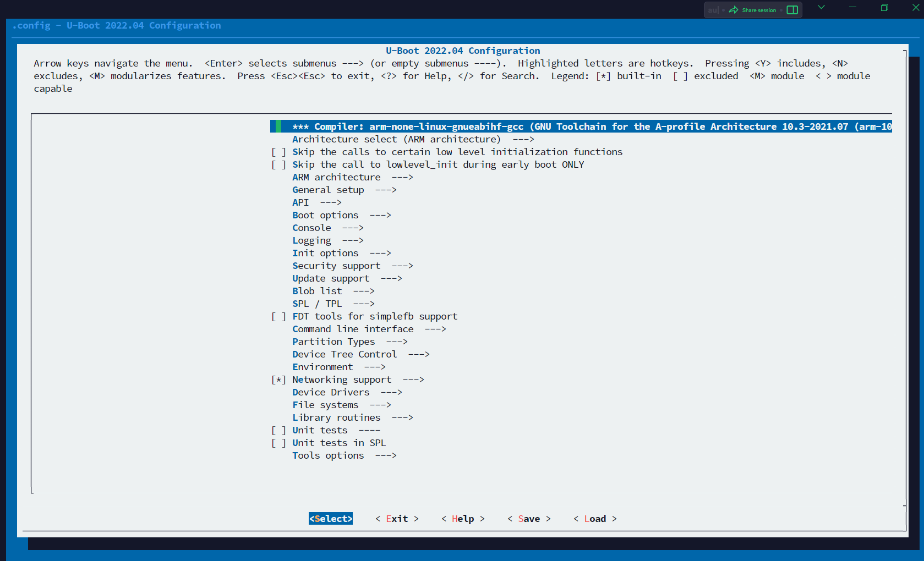Expand ARM architecture submenu

tap(352, 178)
